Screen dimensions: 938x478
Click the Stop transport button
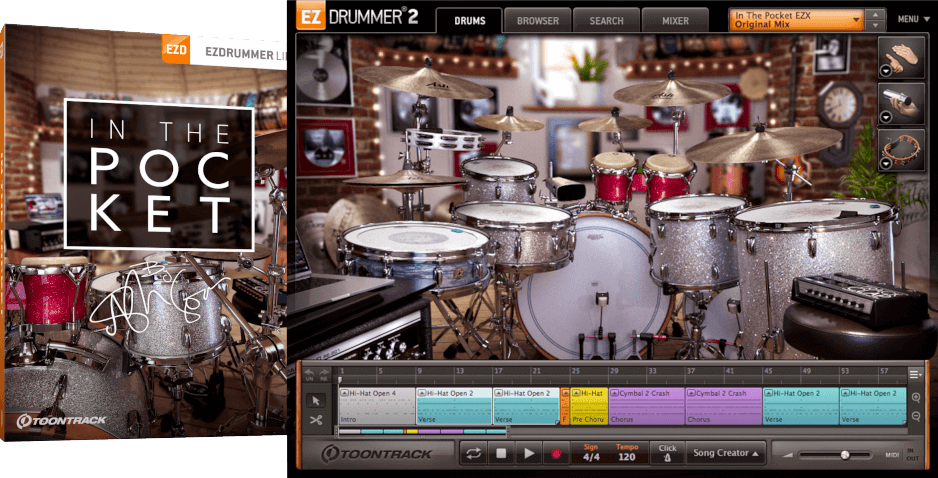tap(501, 453)
